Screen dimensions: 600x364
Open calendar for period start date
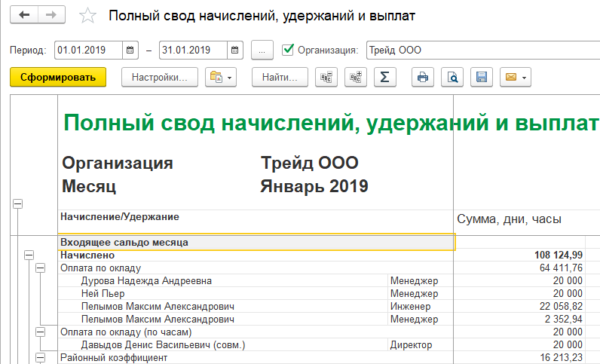coord(130,50)
